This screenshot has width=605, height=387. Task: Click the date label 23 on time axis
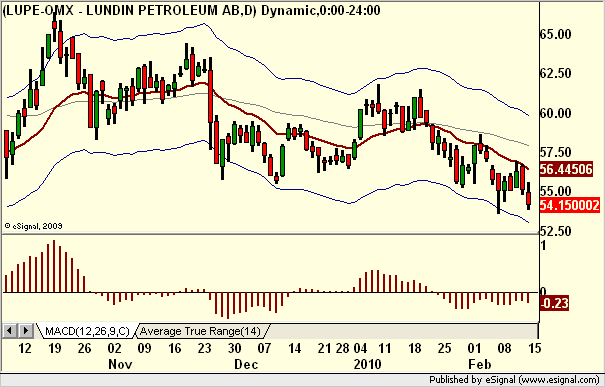(204, 348)
